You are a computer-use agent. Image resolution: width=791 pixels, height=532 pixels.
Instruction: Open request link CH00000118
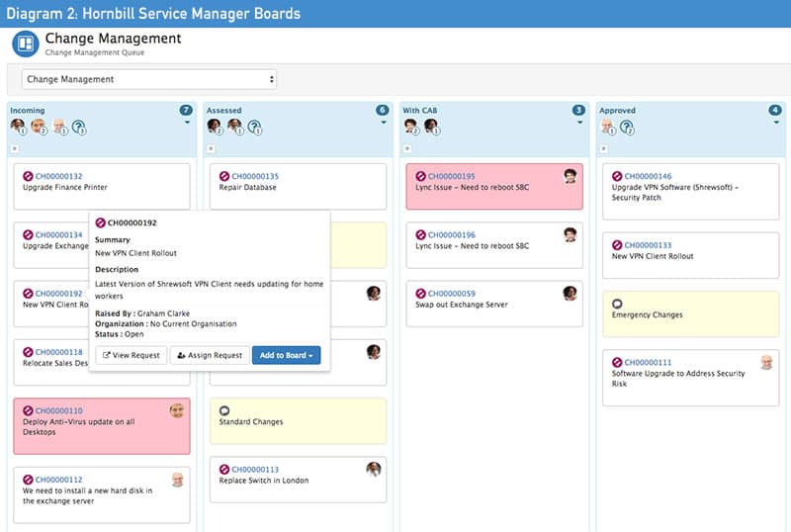59,352
